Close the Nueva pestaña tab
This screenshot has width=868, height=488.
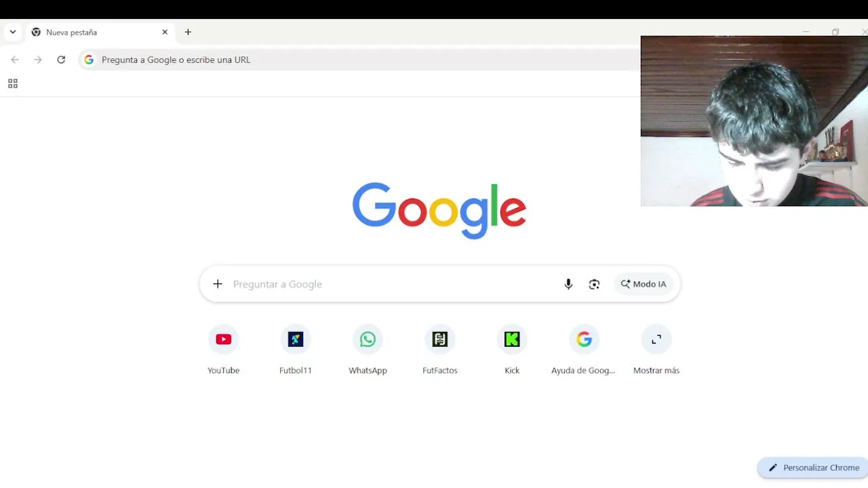coord(165,32)
